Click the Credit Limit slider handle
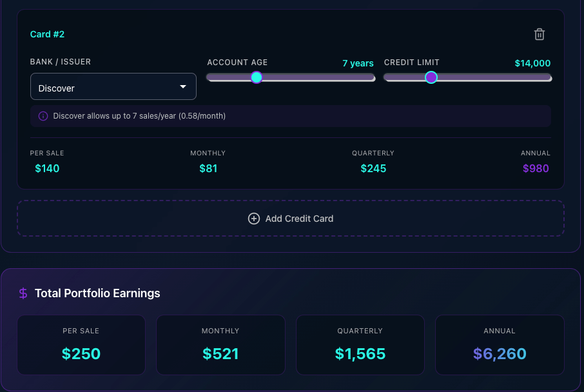 tap(431, 77)
